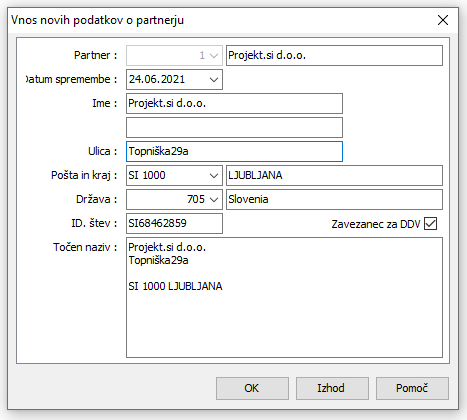Click the date value 24.06.2021

(157, 79)
